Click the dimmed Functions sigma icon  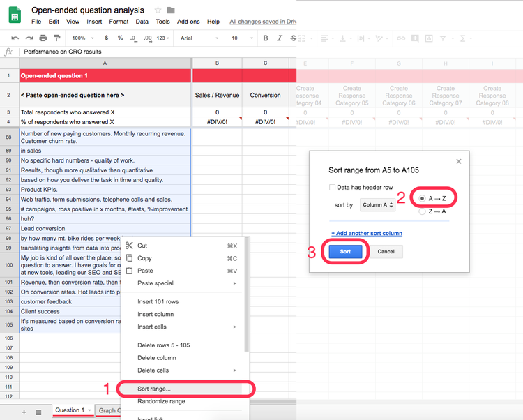coord(462,38)
